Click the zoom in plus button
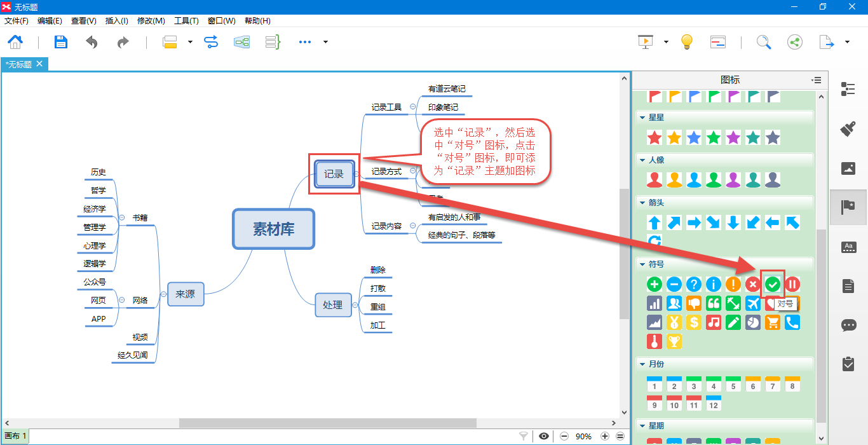 point(604,436)
